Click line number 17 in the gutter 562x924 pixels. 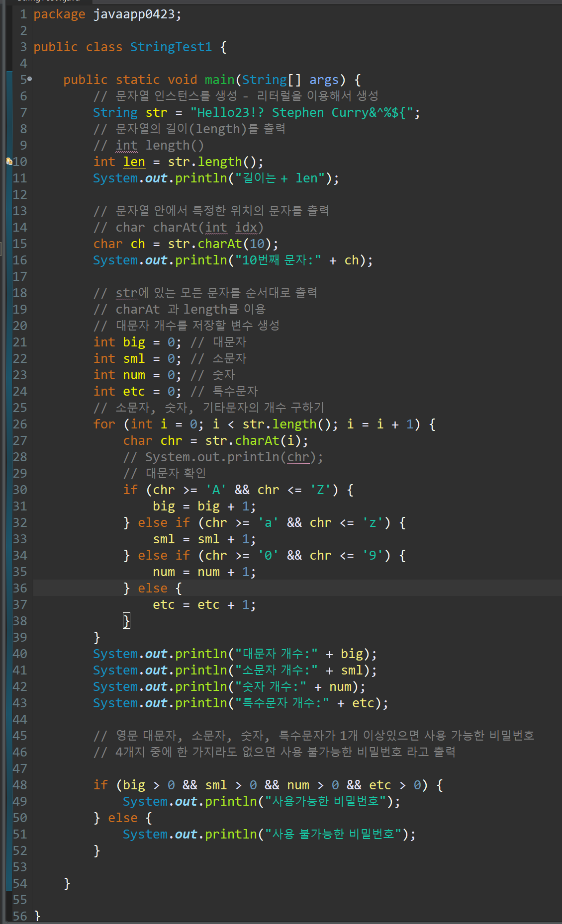[x=20, y=276]
